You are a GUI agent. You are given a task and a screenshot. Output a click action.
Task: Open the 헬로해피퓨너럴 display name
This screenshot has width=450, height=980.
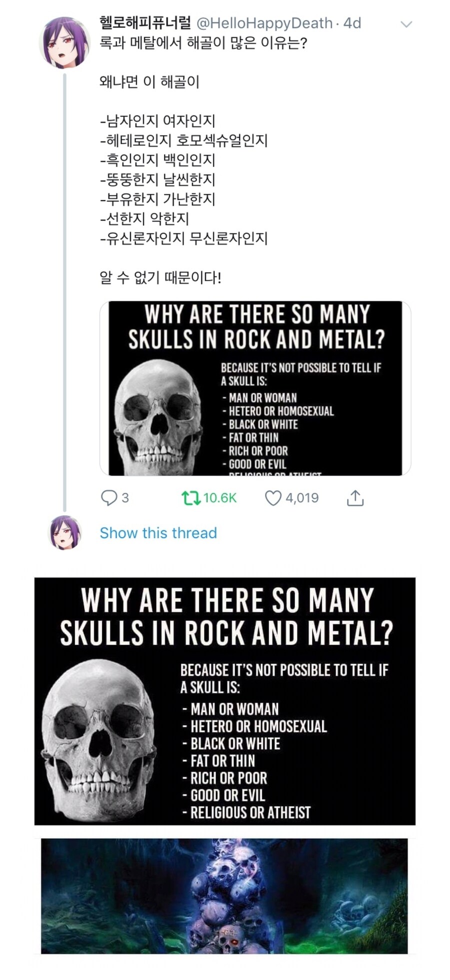(x=145, y=23)
